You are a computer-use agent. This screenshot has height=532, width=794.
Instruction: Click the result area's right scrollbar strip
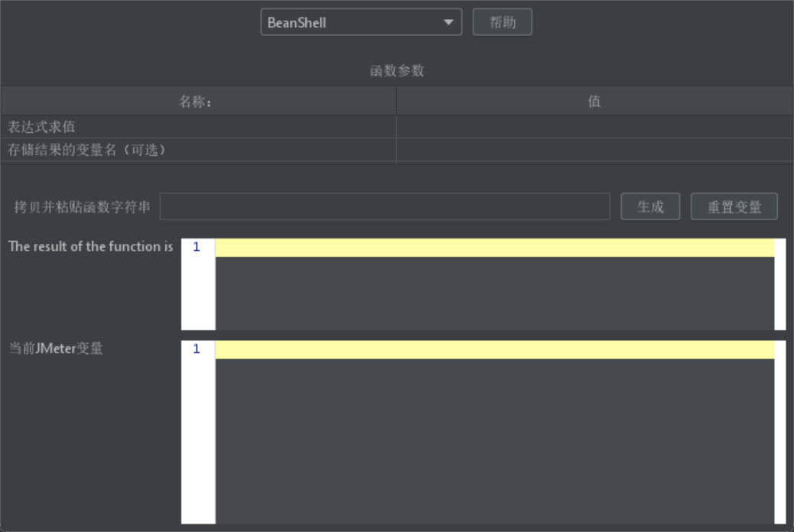(780, 284)
